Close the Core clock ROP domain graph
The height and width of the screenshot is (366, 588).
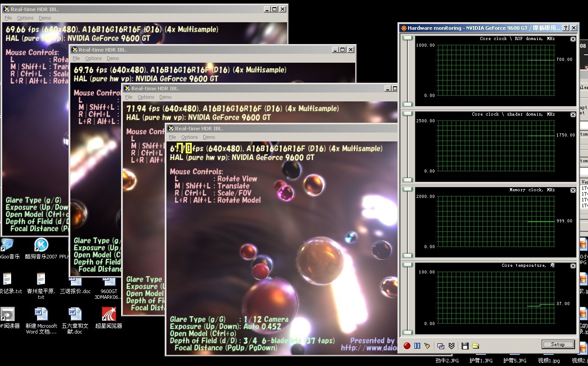tap(573, 39)
